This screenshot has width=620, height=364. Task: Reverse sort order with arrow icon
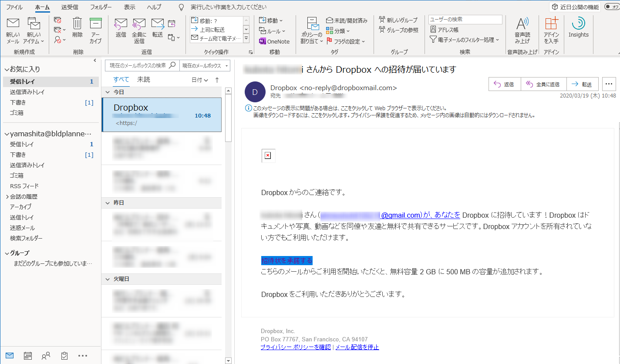click(x=217, y=80)
